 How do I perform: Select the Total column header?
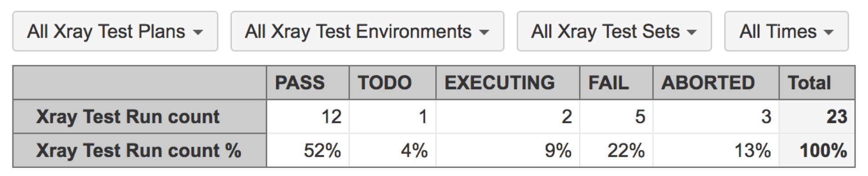tap(817, 83)
